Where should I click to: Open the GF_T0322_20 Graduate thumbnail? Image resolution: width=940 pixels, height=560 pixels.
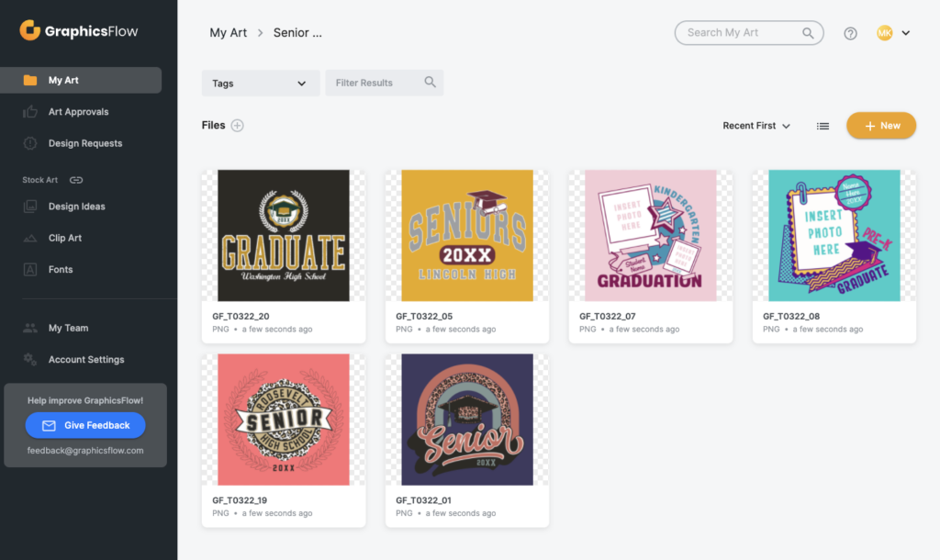point(284,235)
